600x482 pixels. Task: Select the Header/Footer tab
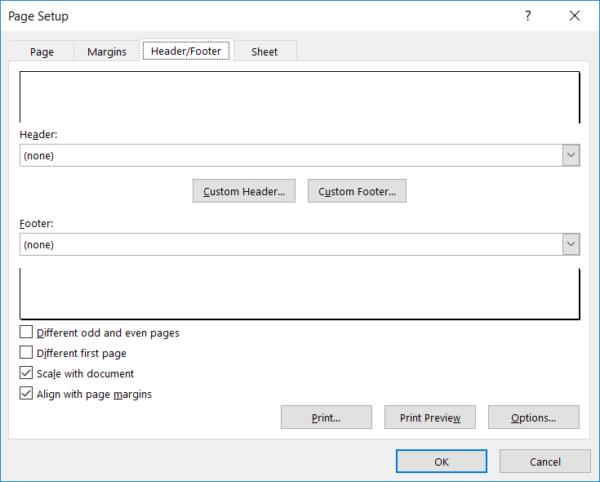coord(186,51)
